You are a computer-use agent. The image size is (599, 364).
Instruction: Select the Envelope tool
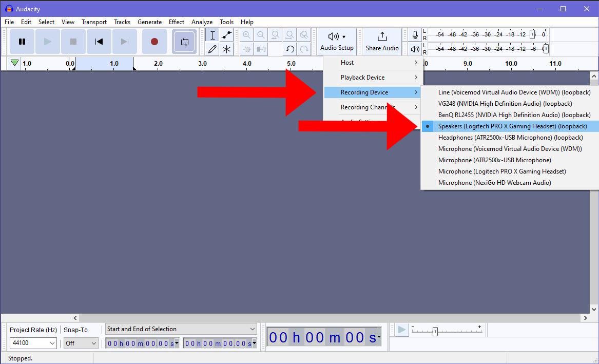226,35
